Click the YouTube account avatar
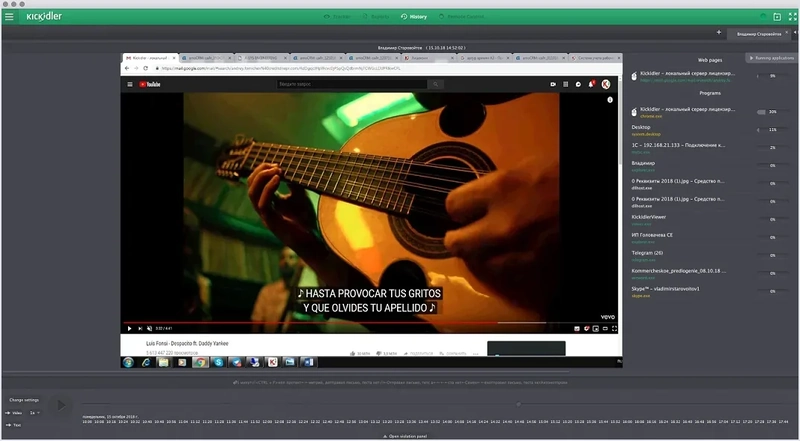This screenshot has height=441, width=800. click(606, 84)
